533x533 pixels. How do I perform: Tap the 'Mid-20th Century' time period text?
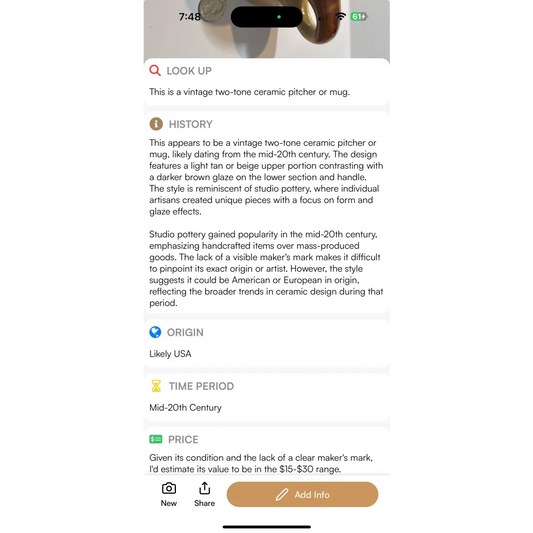(x=185, y=408)
